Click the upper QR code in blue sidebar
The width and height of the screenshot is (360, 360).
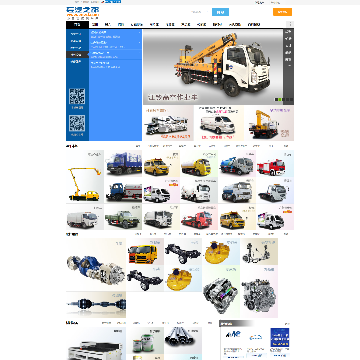click(77, 96)
